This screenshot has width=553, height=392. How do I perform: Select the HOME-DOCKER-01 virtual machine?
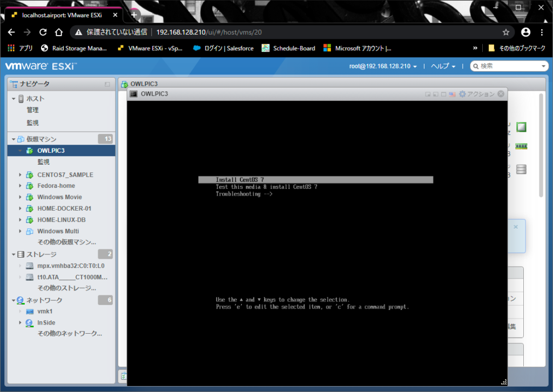pyautogui.click(x=64, y=208)
